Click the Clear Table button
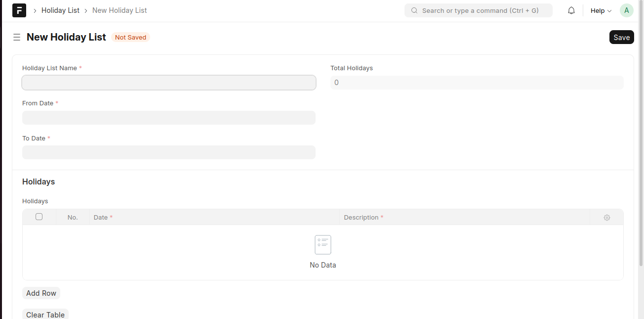The width and height of the screenshot is (644, 319). pyautogui.click(x=45, y=314)
